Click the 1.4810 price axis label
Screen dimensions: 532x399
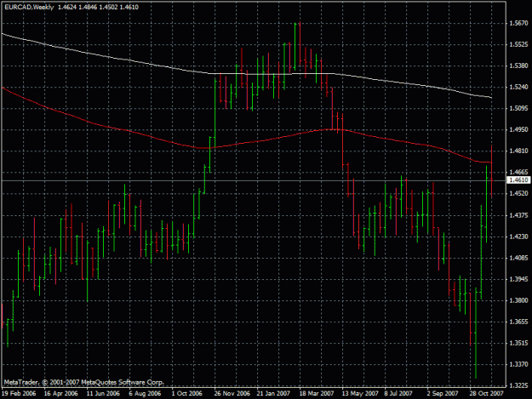tap(518, 151)
